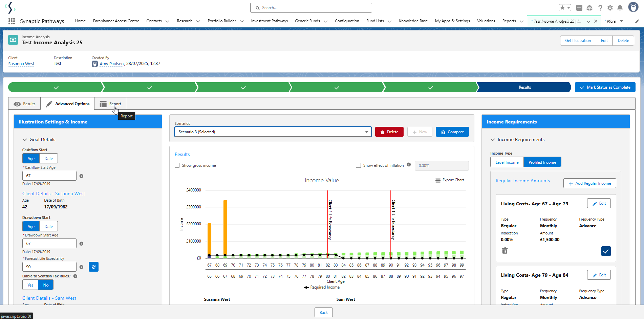Image resolution: width=644 pixels, height=319 pixels.
Task: Click the Drawdown Start Age input field
Action: [49, 244]
